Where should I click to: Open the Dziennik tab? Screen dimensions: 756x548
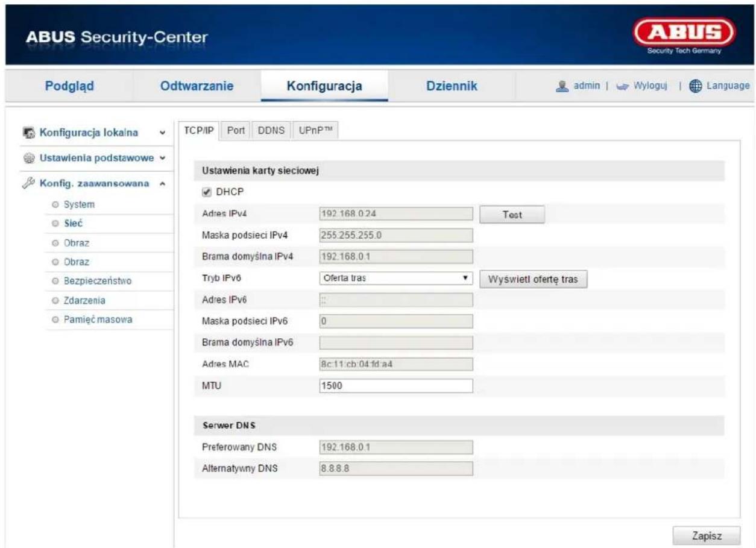click(452, 87)
